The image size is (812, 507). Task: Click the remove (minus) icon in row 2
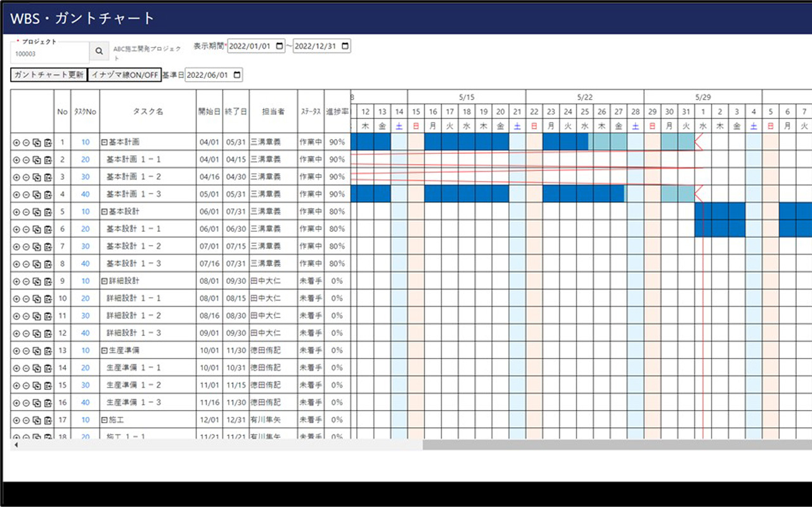click(x=26, y=160)
